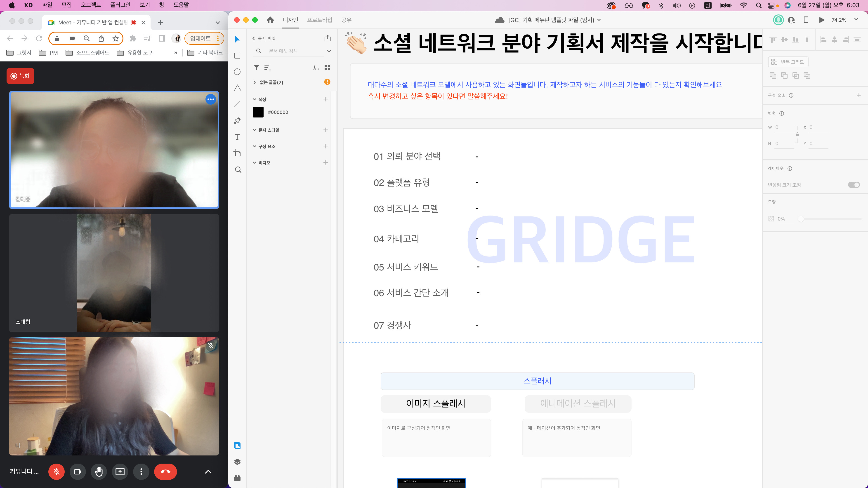Turn off the camera in Meet

tap(78, 472)
